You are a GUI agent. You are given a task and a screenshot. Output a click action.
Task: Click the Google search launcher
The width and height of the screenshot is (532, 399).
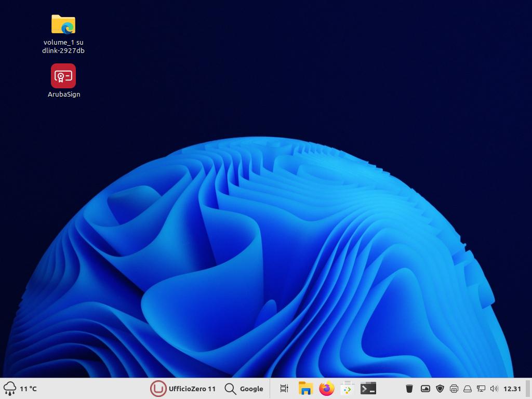point(244,388)
